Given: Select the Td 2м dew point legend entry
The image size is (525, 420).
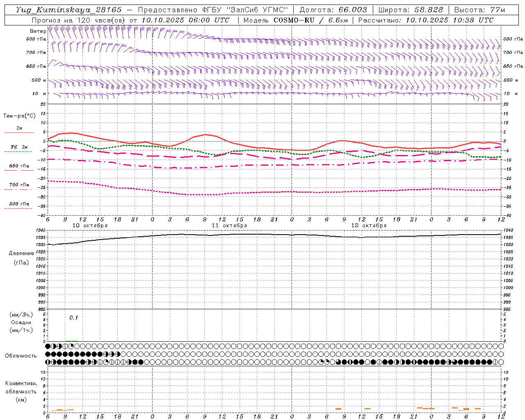Looking at the screenshot, I should pos(19,147).
